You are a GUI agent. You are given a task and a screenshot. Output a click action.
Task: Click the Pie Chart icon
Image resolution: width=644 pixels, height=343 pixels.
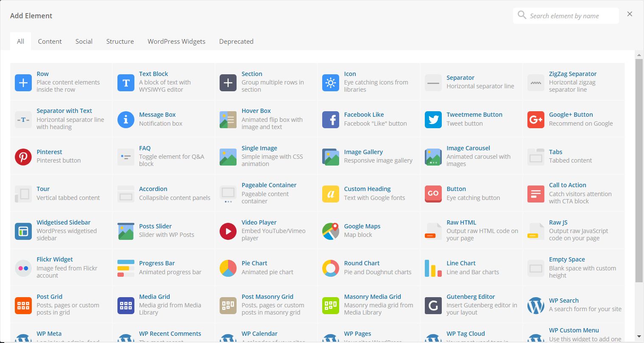(228, 268)
